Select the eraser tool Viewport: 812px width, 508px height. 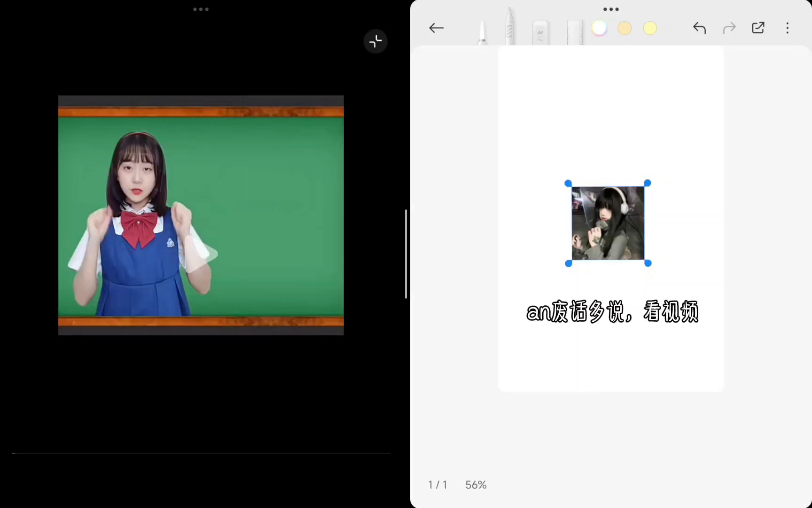click(540, 33)
